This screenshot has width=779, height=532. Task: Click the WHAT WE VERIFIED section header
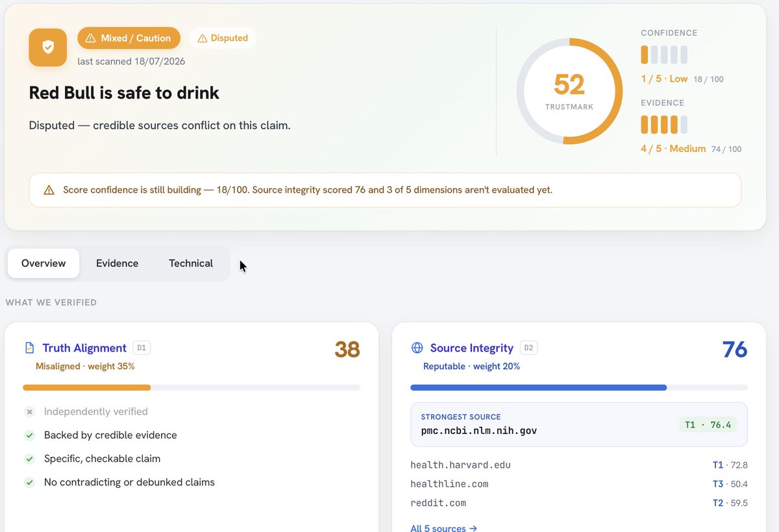pyautogui.click(x=51, y=302)
